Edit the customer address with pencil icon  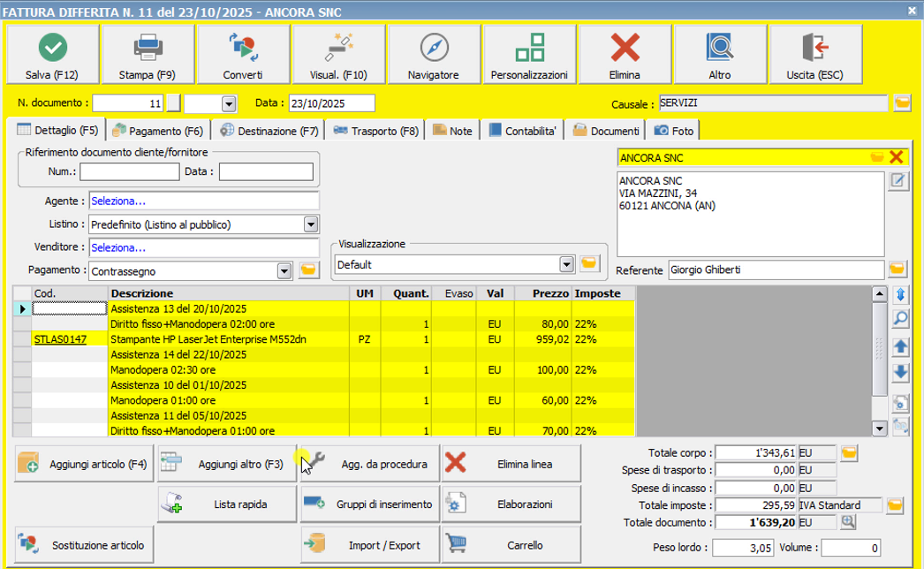pos(897,181)
